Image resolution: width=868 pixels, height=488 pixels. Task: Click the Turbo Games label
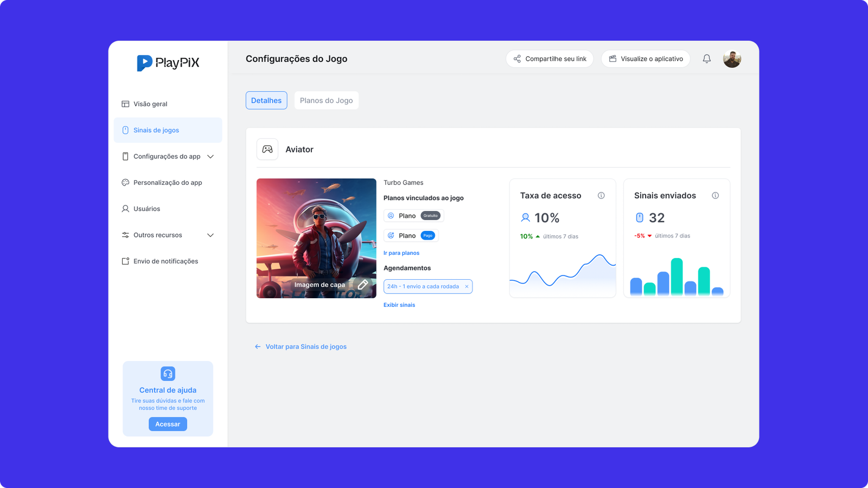click(404, 183)
